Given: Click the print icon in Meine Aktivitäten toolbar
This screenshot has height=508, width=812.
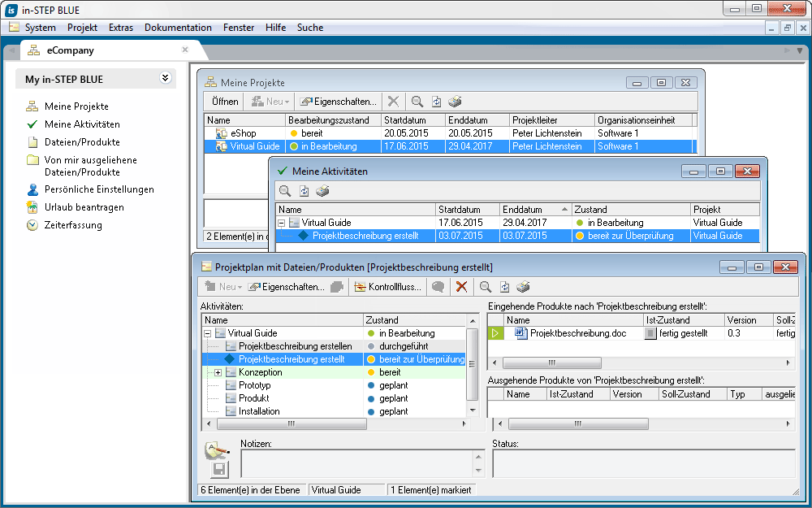Looking at the screenshot, I should pos(322,191).
